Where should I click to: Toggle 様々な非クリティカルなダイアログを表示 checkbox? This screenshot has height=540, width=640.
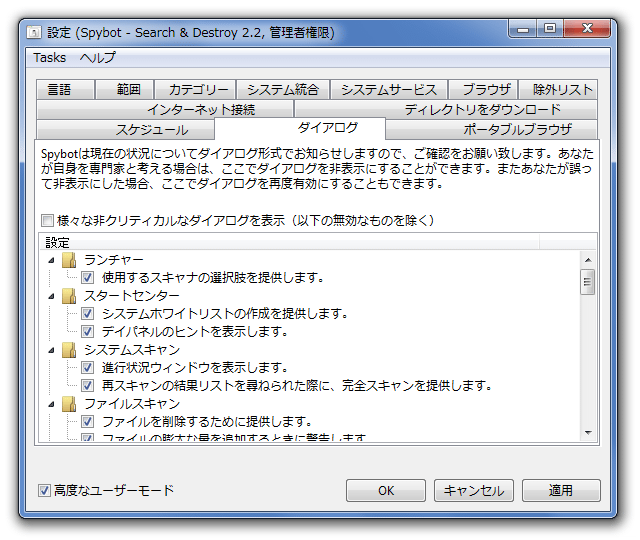tap(47, 220)
